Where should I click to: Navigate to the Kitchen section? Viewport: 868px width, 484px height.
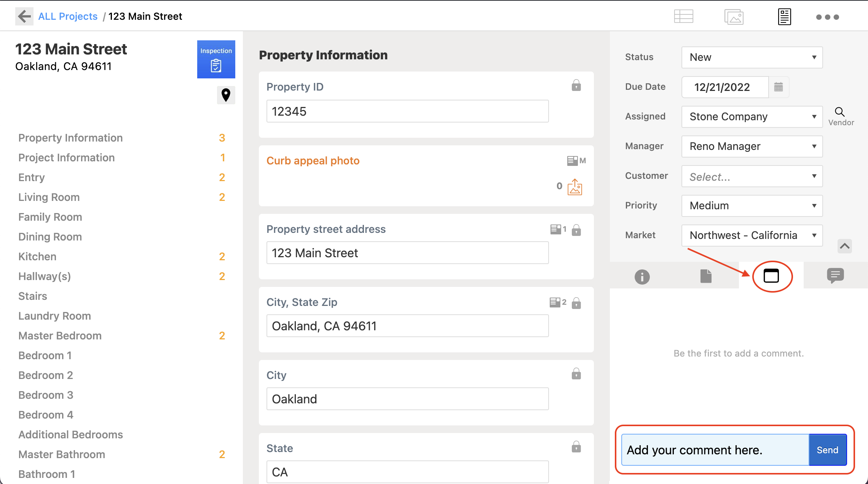pos(37,256)
